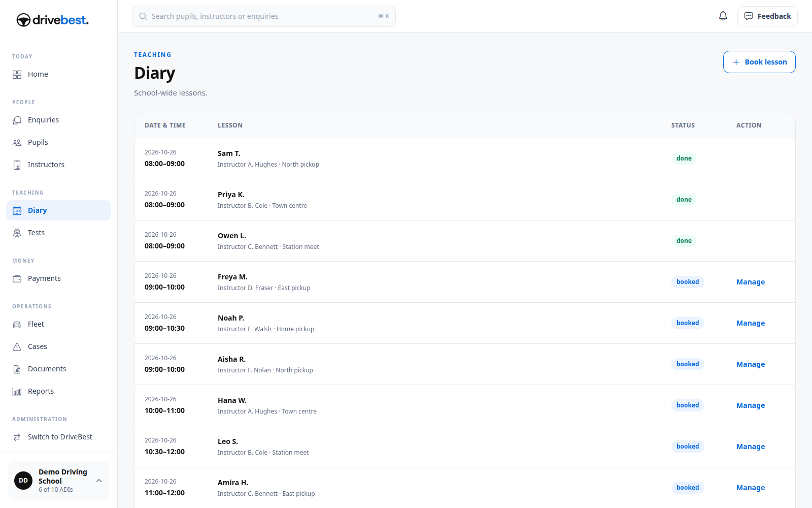Open notifications bell
The width and height of the screenshot is (812, 508).
[723, 16]
